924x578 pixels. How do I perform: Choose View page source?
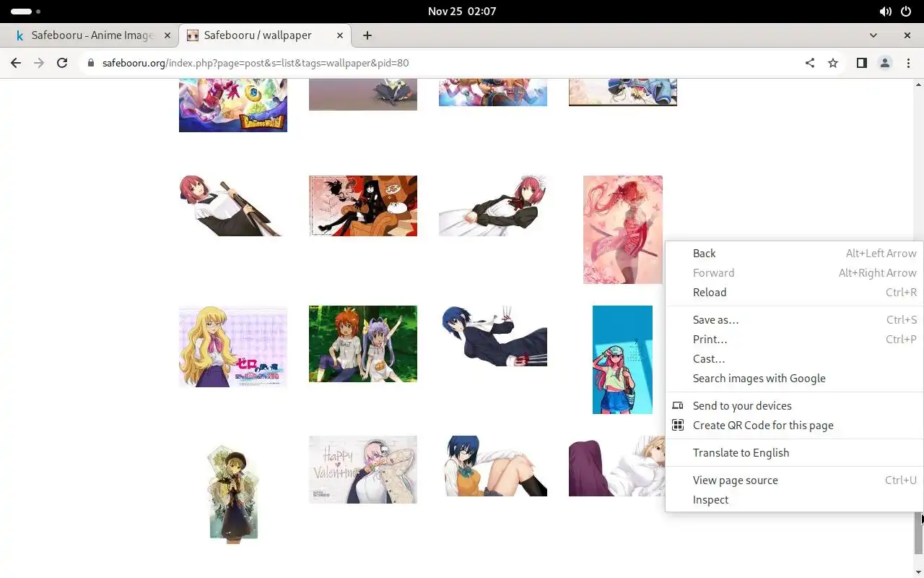click(x=794, y=480)
